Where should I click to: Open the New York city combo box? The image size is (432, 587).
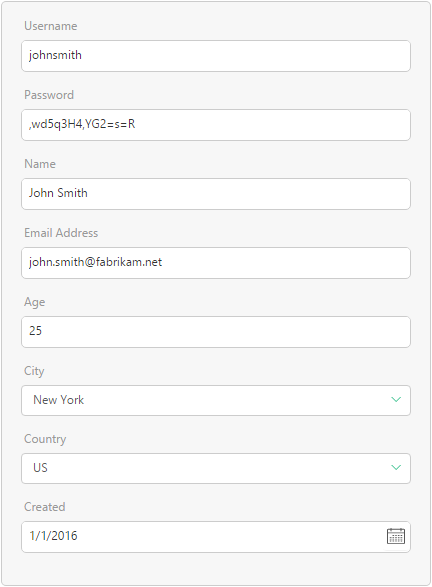[x=216, y=400]
